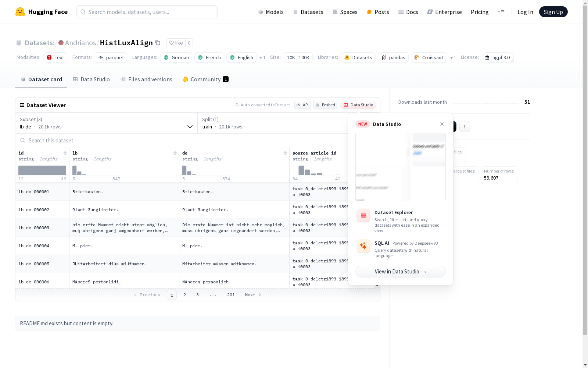This screenshot has height=368, width=588.
Task: Click the Embed button
Action: [x=325, y=105]
